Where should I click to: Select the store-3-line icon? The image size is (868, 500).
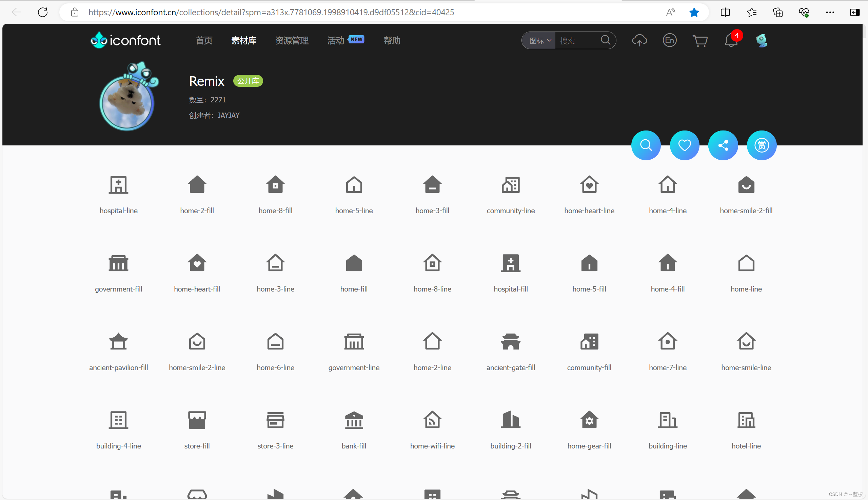pos(275,420)
